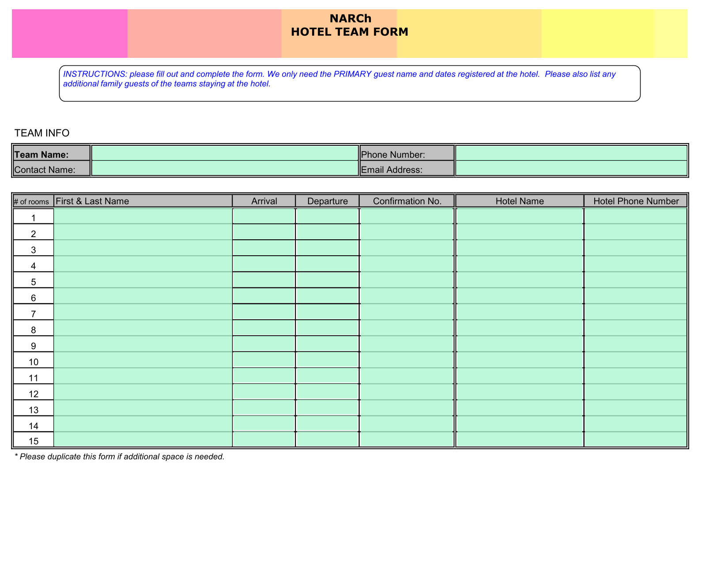
Task: Click First & Last Name field in row 2
Action: pos(143,232)
